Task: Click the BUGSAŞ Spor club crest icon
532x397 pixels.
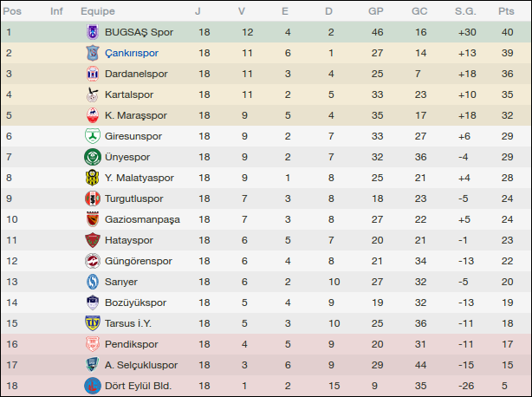Action: [92, 32]
